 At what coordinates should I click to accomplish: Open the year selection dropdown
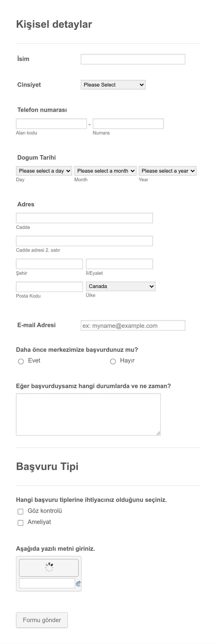click(167, 171)
